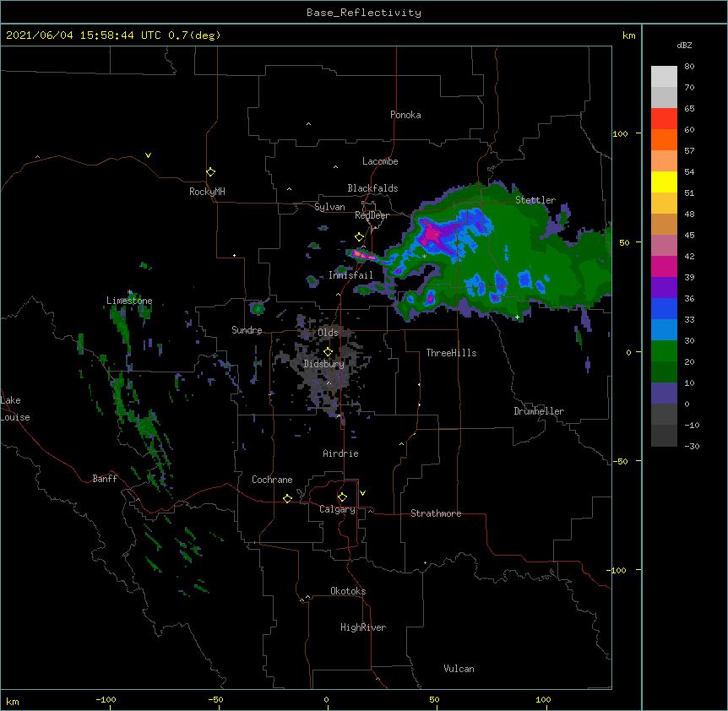Click the white plus marker below the Stettler storm
The width and height of the screenshot is (728, 711).
coord(517,317)
